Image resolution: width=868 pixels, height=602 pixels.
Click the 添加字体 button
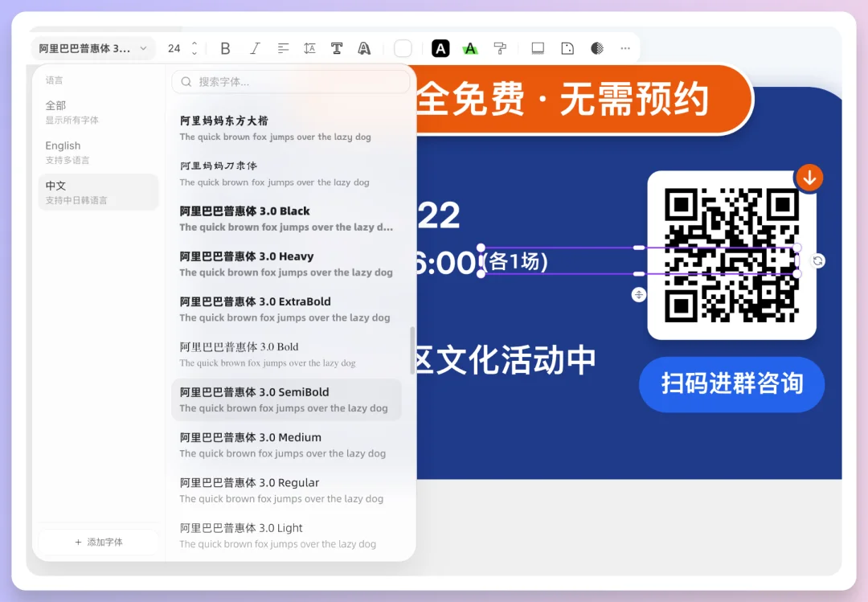(x=98, y=542)
